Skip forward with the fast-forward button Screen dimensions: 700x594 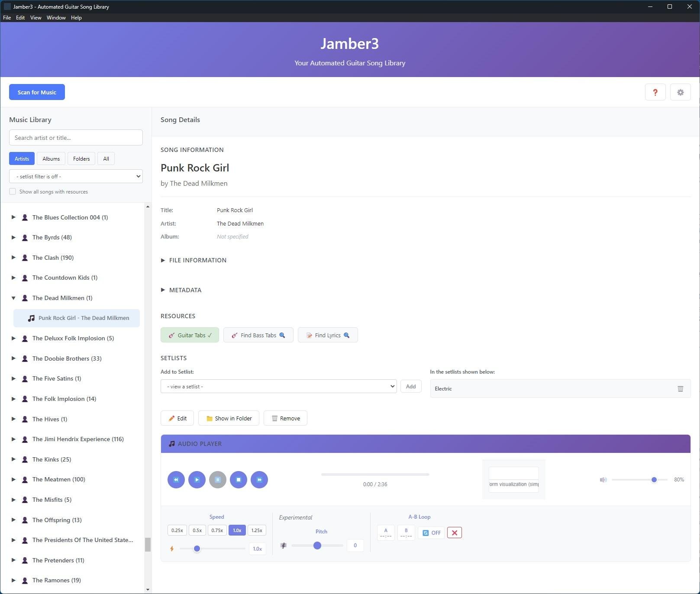coord(259,480)
